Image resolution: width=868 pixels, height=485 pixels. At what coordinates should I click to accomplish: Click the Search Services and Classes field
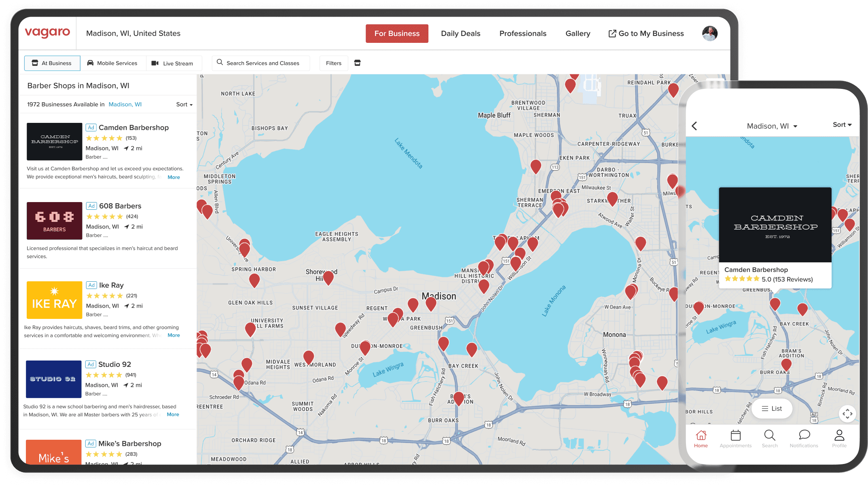pyautogui.click(x=261, y=63)
